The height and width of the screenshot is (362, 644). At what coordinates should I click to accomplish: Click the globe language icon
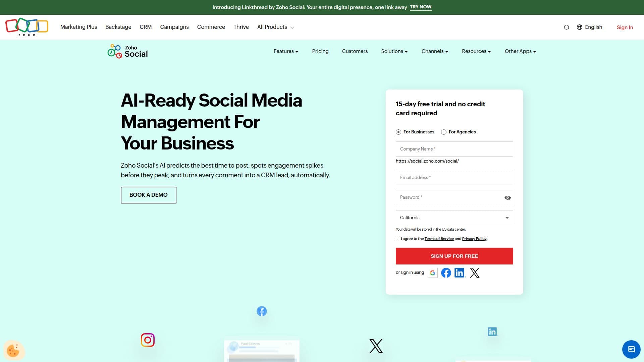coord(580,27)
